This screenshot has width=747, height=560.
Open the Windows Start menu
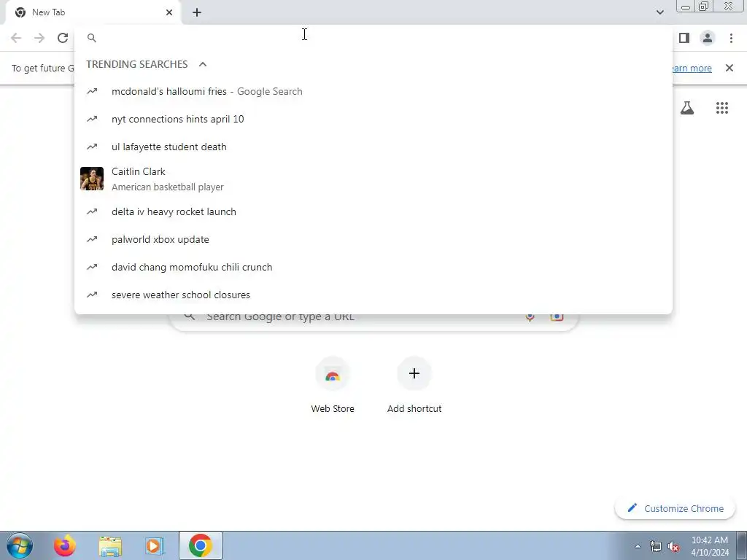(x=20, y=545)
